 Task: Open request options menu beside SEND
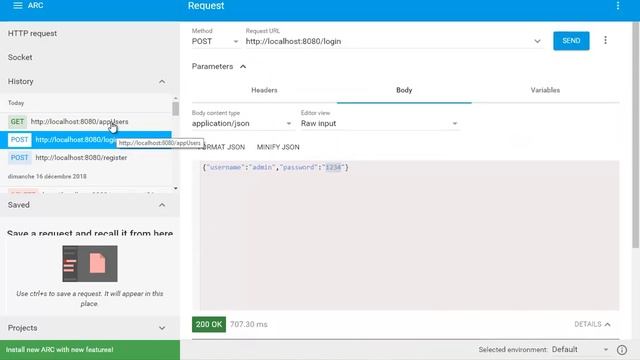pyautogui.click(x=605, y=40)
